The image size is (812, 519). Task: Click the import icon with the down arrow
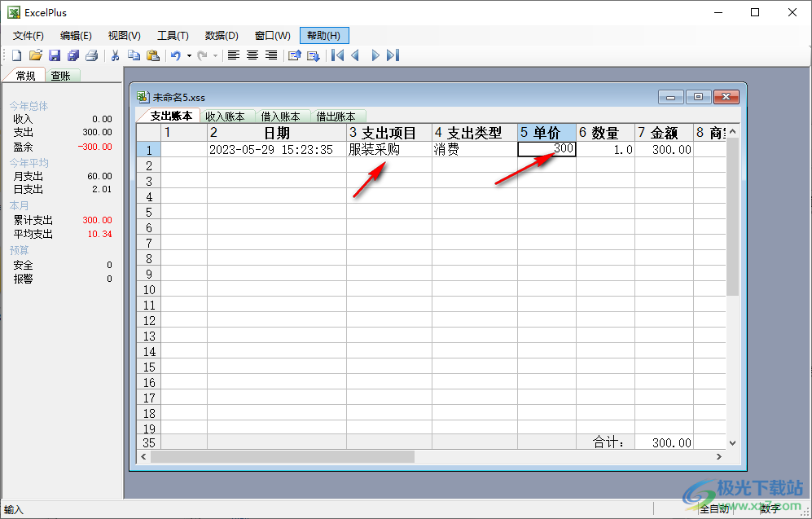[314, 55]
